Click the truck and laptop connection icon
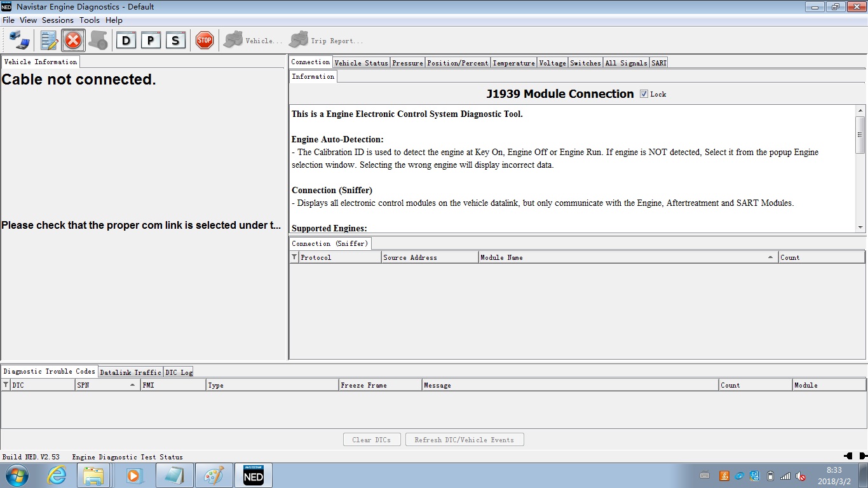Viewport: 868px width, 488px height. [x=19, y=41]
